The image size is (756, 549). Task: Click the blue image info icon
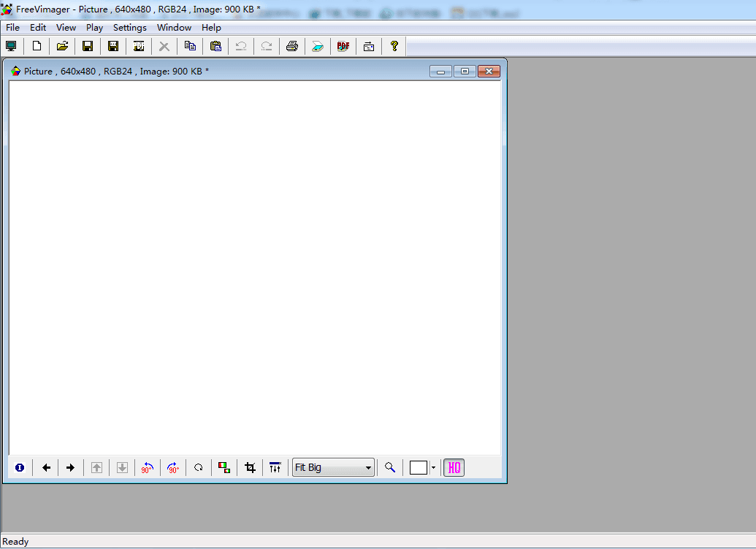20,468
